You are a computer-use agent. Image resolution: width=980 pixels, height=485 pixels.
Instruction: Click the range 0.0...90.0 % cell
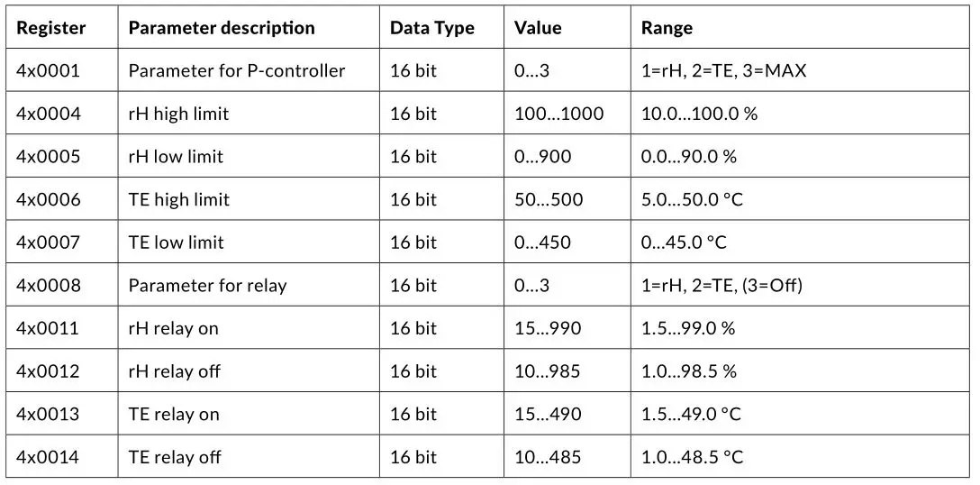tap(689, 156)
